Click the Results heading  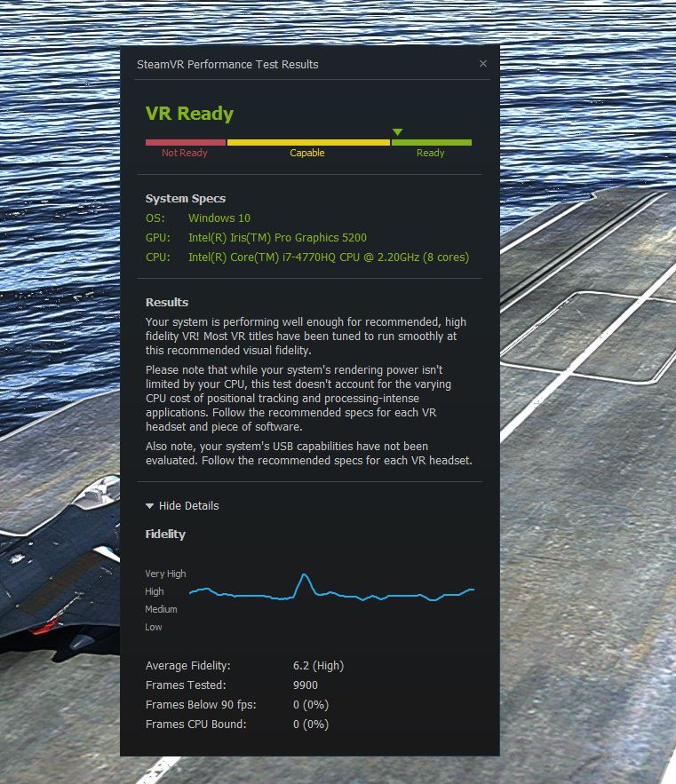pos(167,302)
